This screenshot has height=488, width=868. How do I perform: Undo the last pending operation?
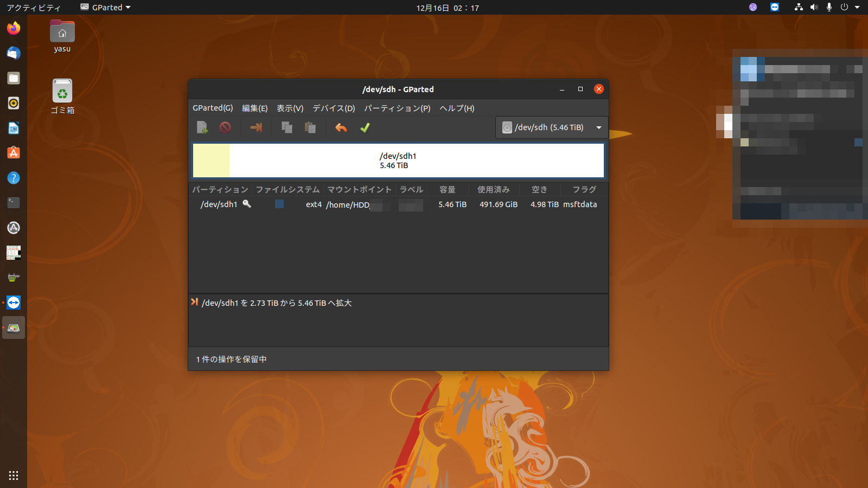(x=341, y=127)
